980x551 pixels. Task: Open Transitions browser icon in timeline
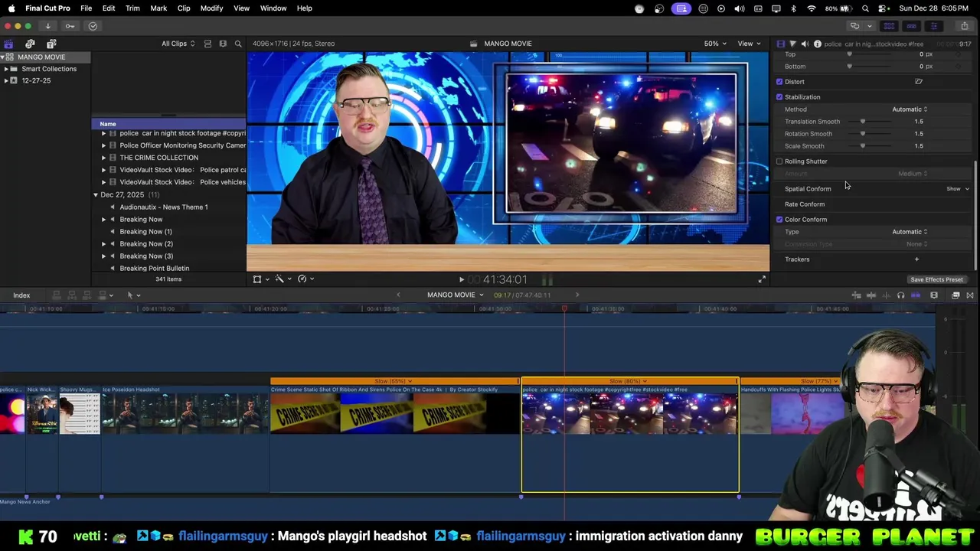coord(970,295)
